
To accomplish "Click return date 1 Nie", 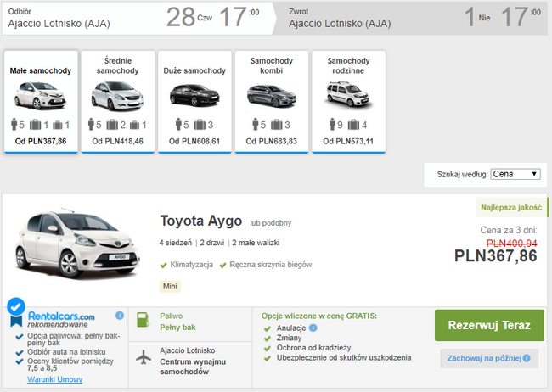I will point(477,17).
